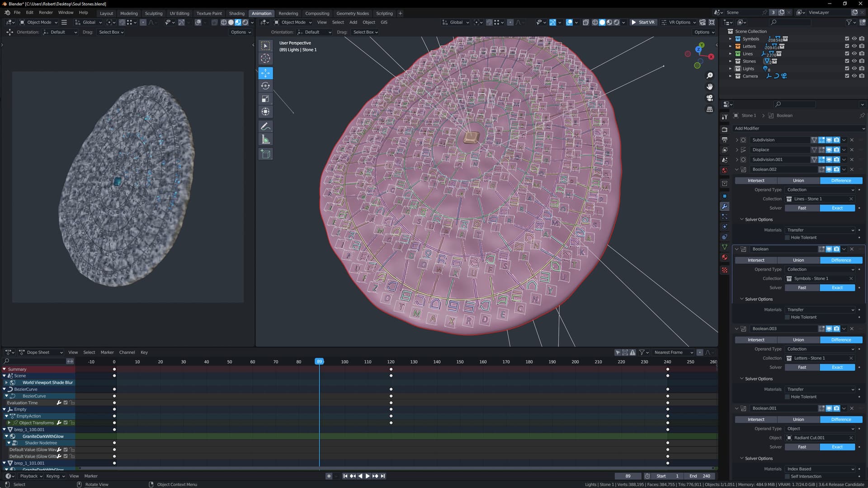Open the Modifier properties wrench tab
Viewport: 868px width, 488px height.
(x=725, y=206)
